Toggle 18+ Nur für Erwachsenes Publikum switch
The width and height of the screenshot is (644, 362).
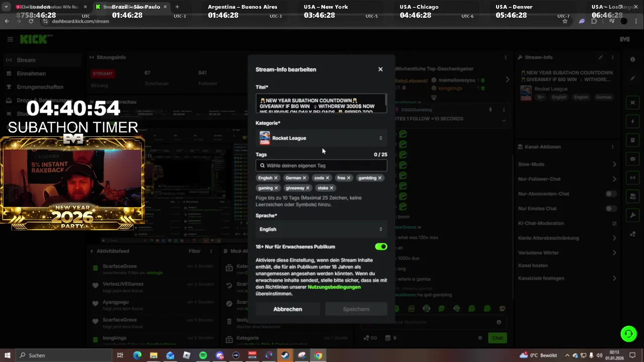point(381,247)
